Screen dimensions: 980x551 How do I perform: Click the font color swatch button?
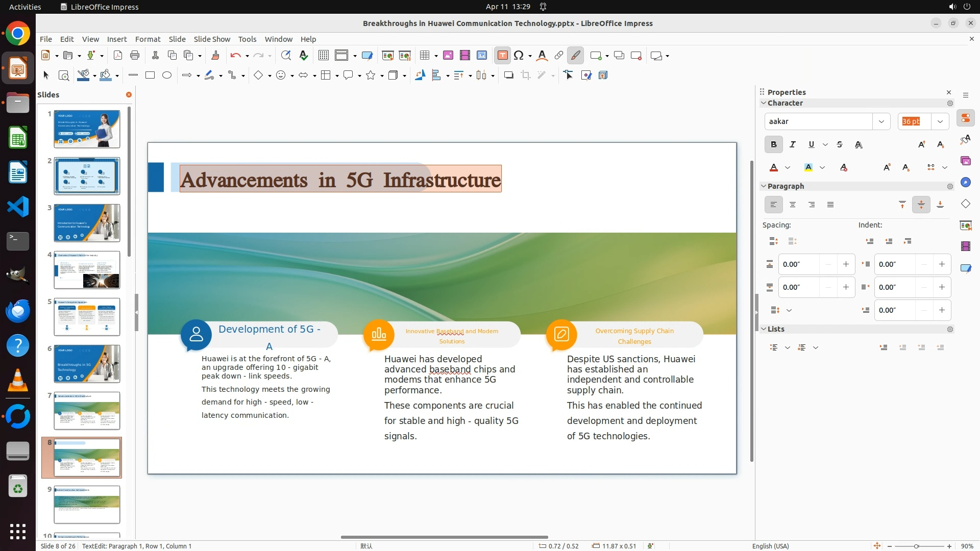pyautogui.click(x=774, y=168)
